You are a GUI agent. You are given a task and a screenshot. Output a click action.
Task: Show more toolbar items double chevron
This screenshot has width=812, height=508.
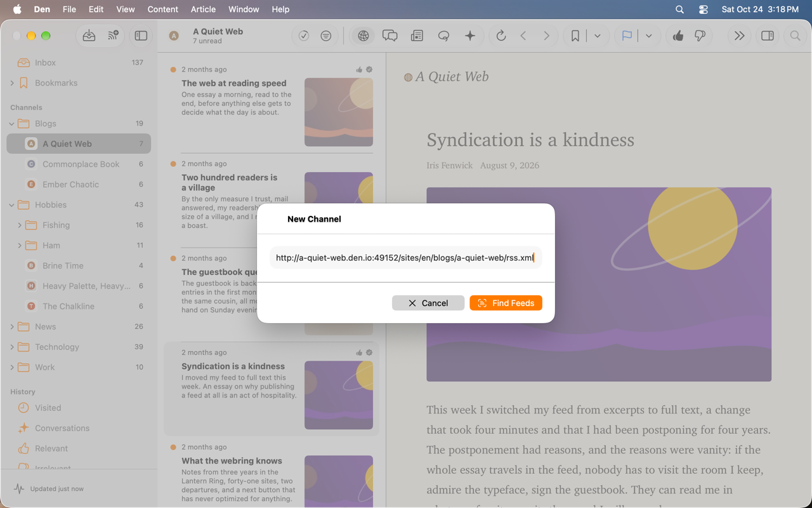click(x=739, y=36)
